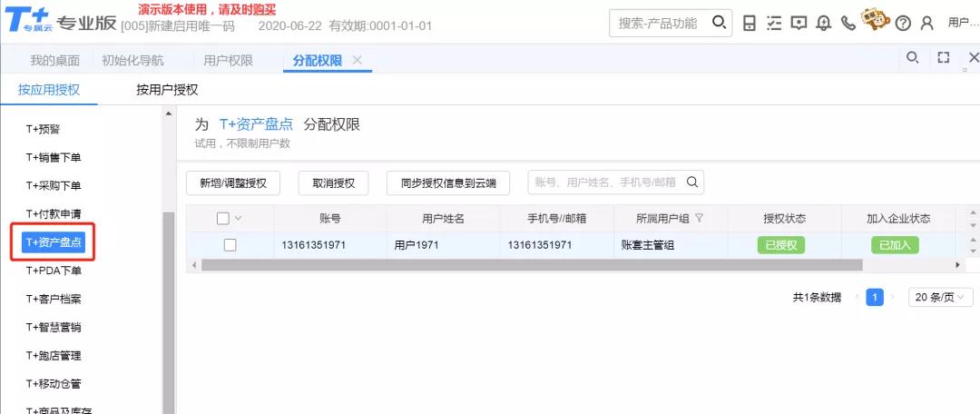Click the 用户姓名 column header
The height and width of the screenshot is (414, 980).
[x=443, y=219]
